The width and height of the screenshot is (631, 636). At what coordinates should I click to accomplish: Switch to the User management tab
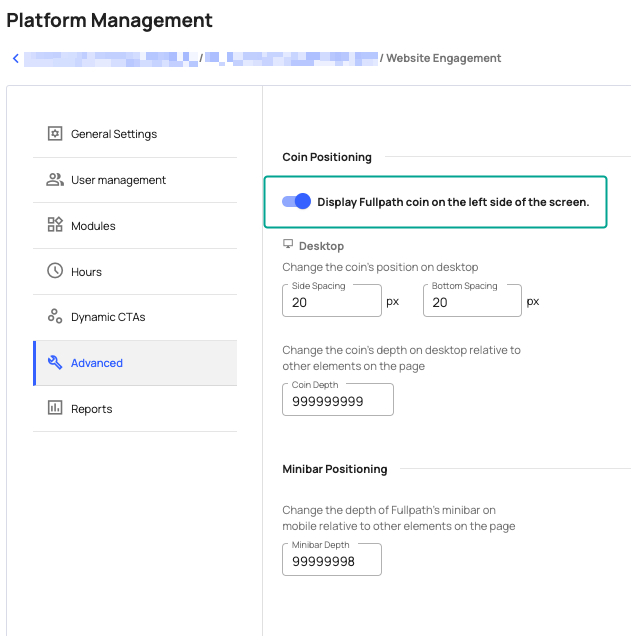[x=118, y=180]
